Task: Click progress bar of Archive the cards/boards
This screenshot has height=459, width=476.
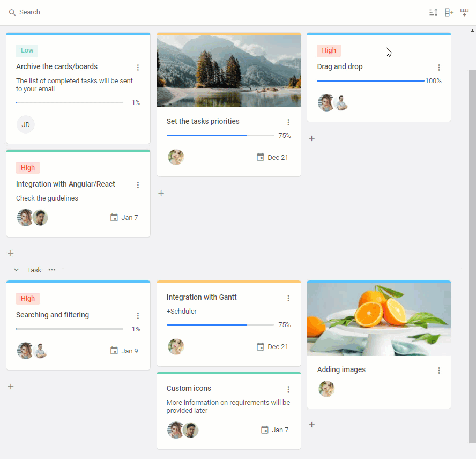Action: [x=70, y=102]
